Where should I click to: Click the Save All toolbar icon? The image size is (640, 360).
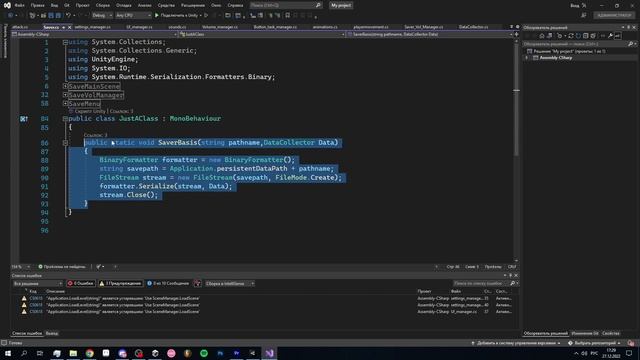point(58,16)
